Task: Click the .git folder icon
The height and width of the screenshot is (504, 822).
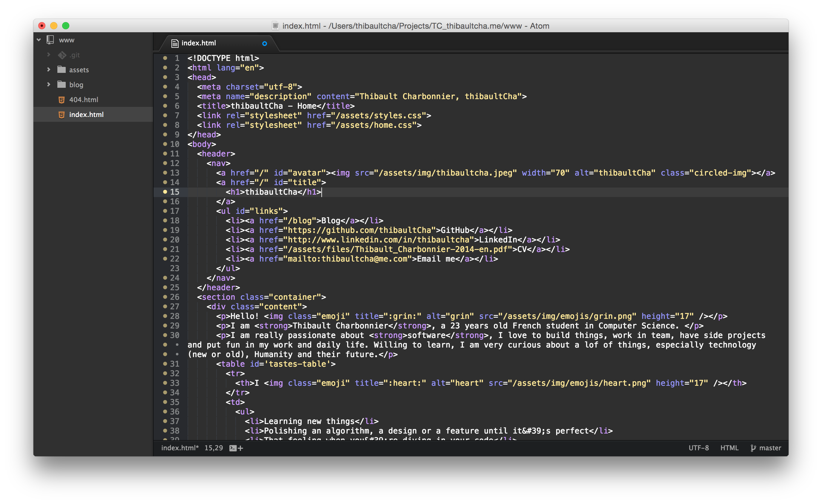Action: coord(62,55)
